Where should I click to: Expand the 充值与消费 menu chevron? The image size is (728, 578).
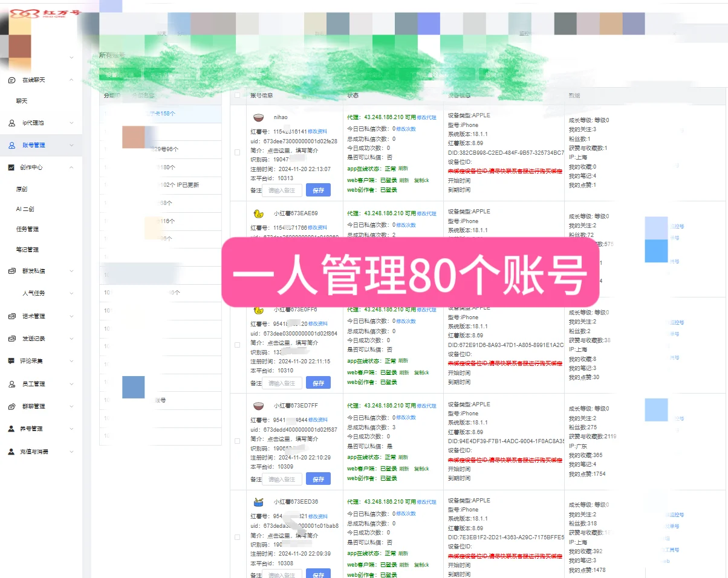click(x=71, y=451)
